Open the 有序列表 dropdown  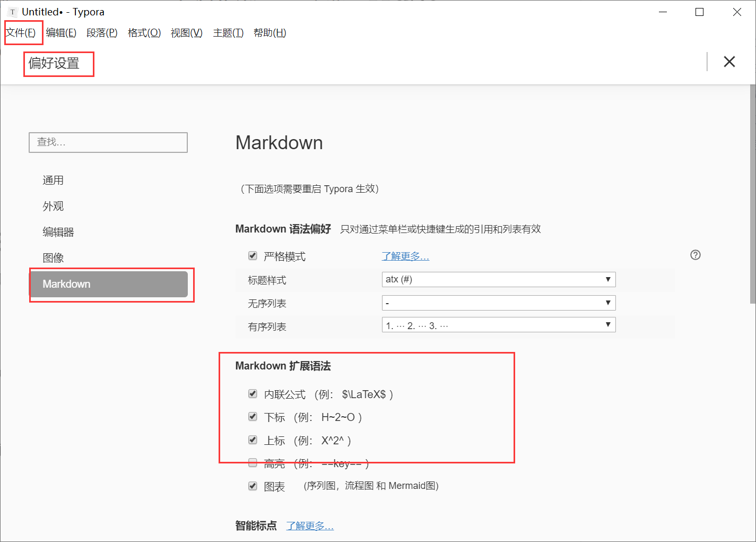pyautogui.click(x=499, y=325)
